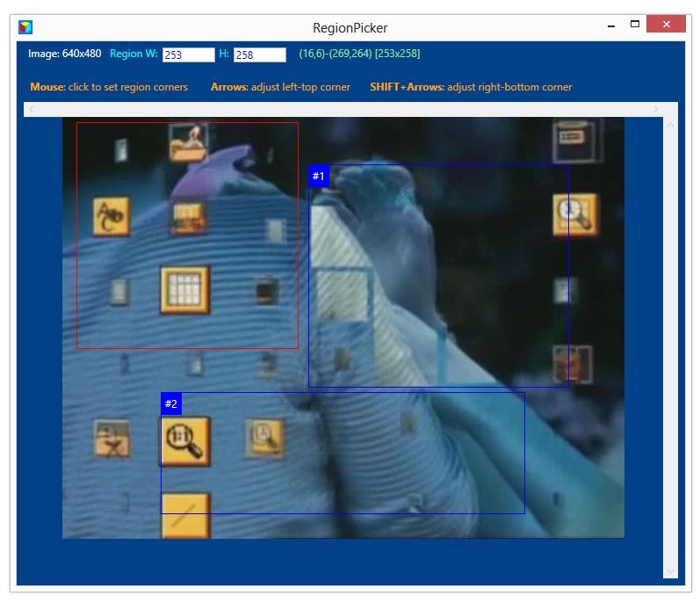Click the 'Mouse: click to set region corners' hint
Screen dimensions: 700x603
pyautogui.click(x=109, y=87)
